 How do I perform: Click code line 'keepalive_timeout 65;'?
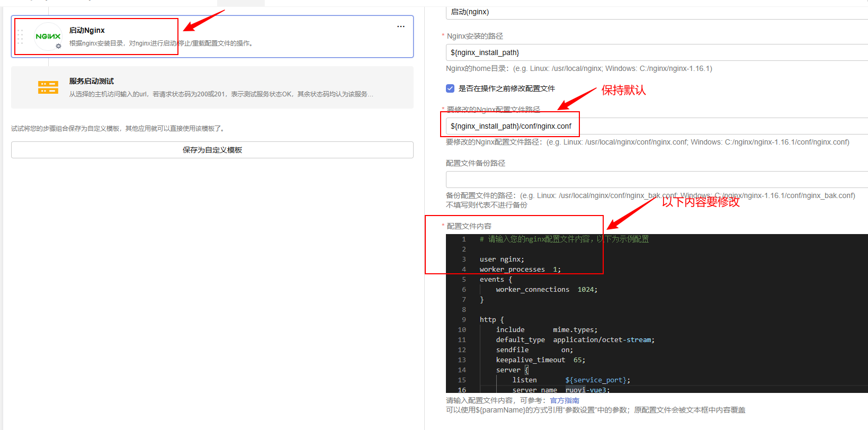(x=541, y=360)
